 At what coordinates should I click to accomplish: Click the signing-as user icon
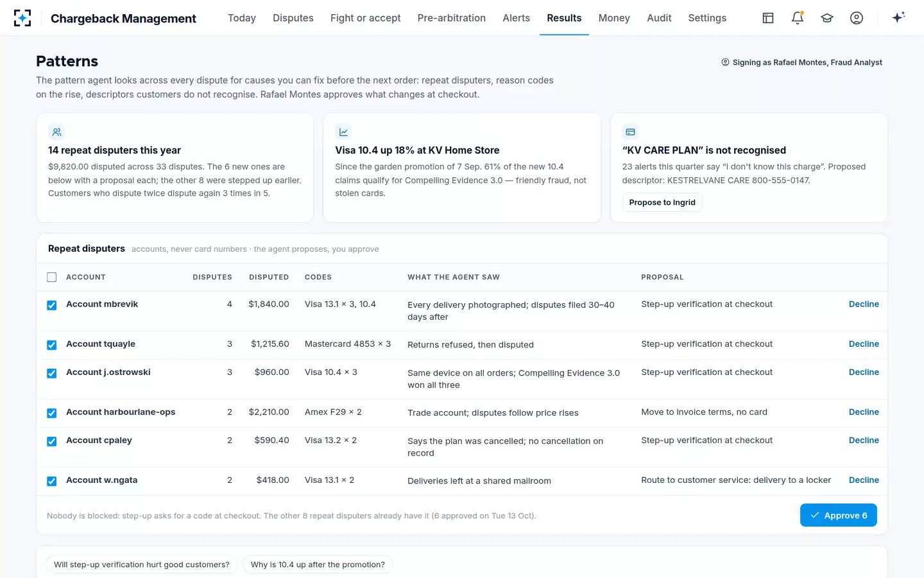pyautogui.click(x=725, y=62)
